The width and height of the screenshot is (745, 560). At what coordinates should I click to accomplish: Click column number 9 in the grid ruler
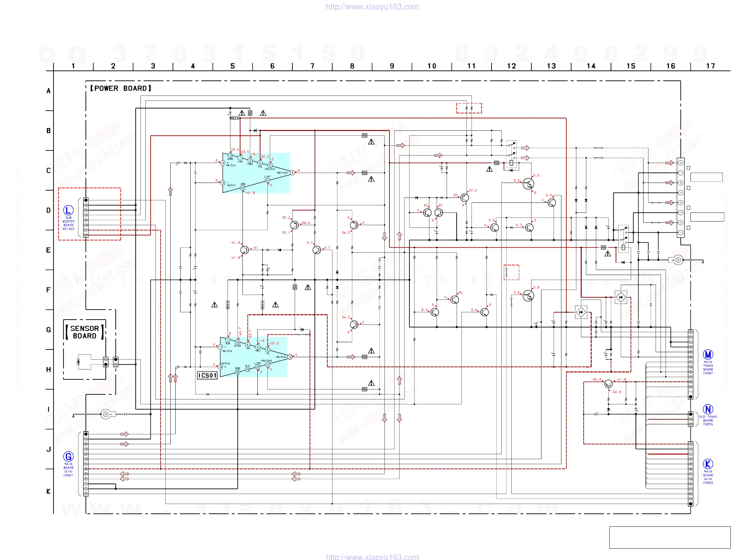pos(392,66)
